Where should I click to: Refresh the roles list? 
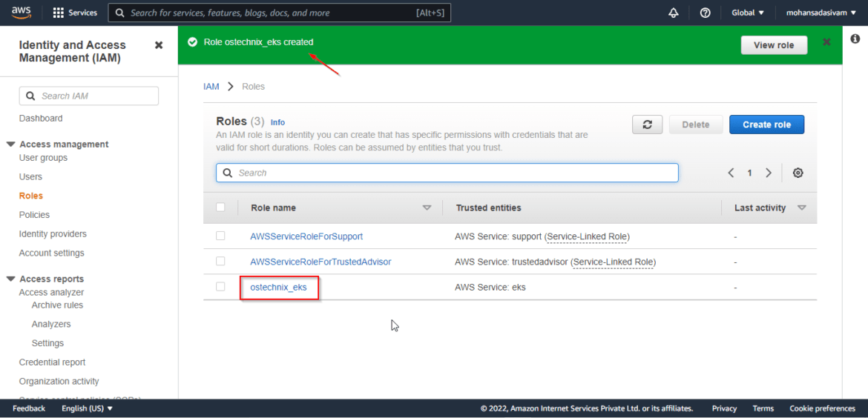click(647, 125)
